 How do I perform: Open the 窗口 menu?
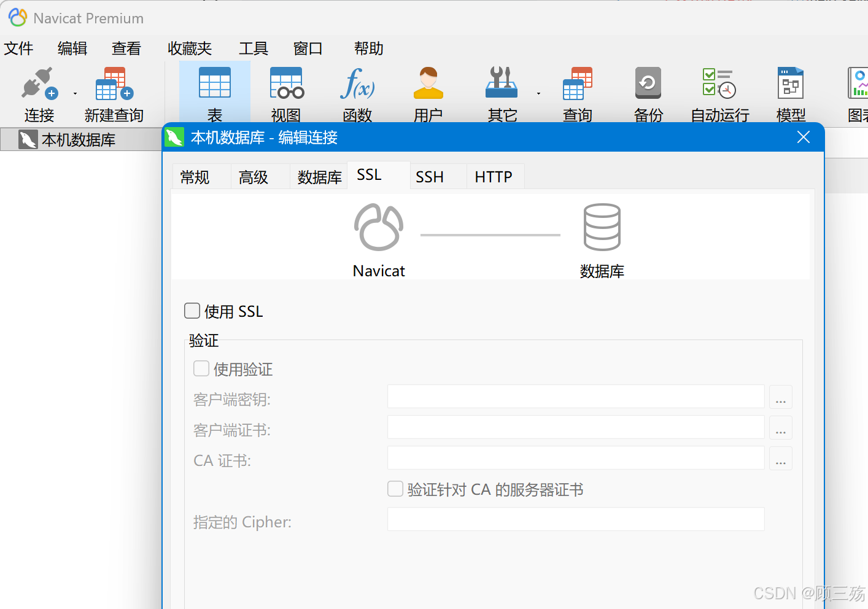coord(308,48)
